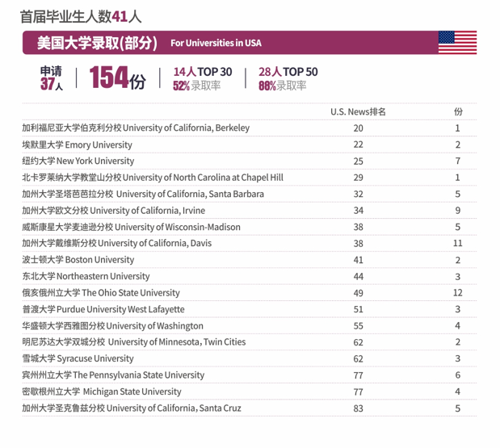Select the University of California, Berkeley row
The width and height of the screenshot is (500, 448).
[250, 128]
